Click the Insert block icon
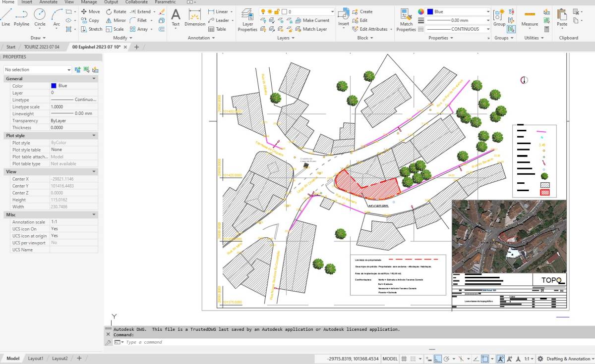This screenshot has width=595, height=364. 344,17
